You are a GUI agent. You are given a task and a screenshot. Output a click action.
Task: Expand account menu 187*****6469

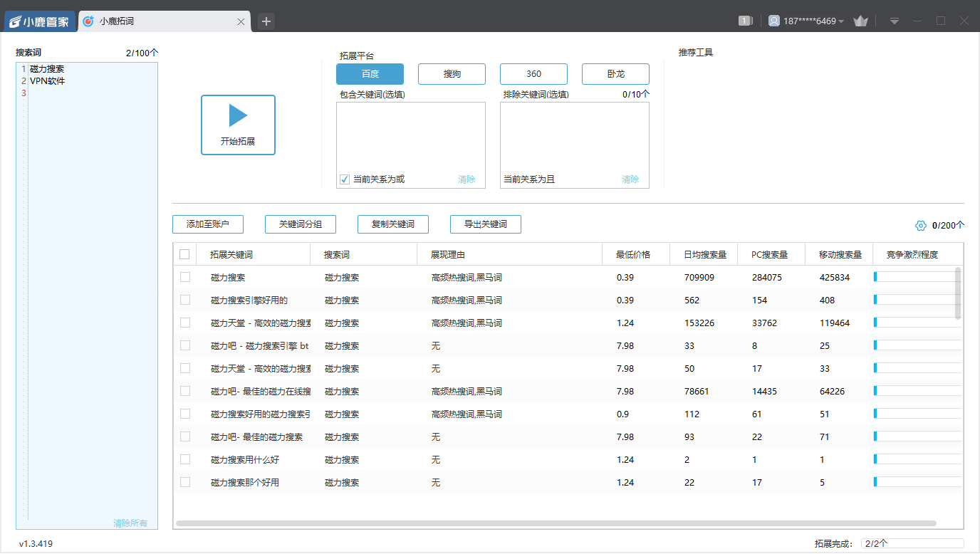pos(813,21)
